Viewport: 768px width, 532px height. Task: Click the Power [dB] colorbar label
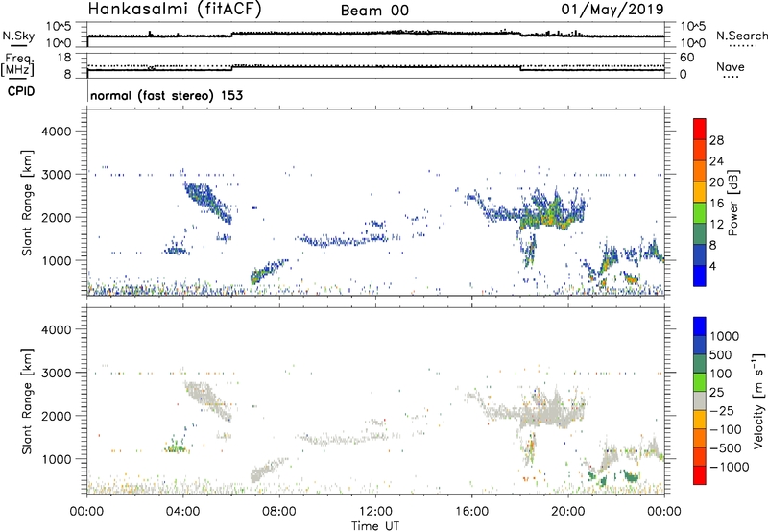[x=732, y=203]
